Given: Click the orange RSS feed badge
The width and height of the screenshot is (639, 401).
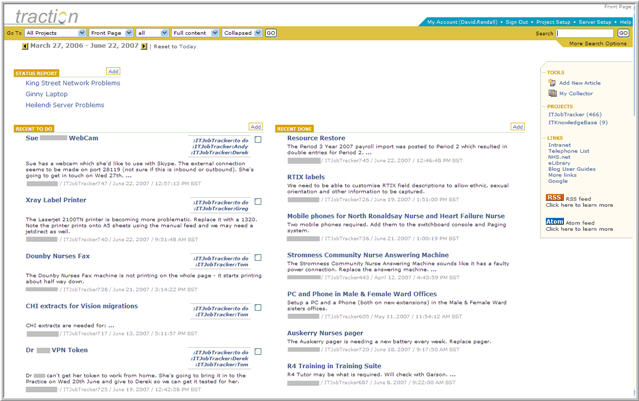Looking at the screenshot, I should (x=553, y=198).
